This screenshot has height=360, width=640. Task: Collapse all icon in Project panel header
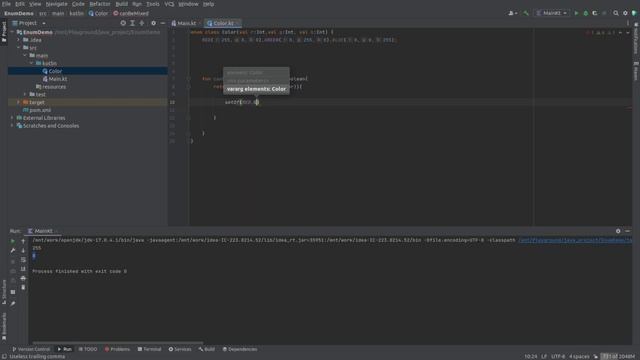click(142, 23)
